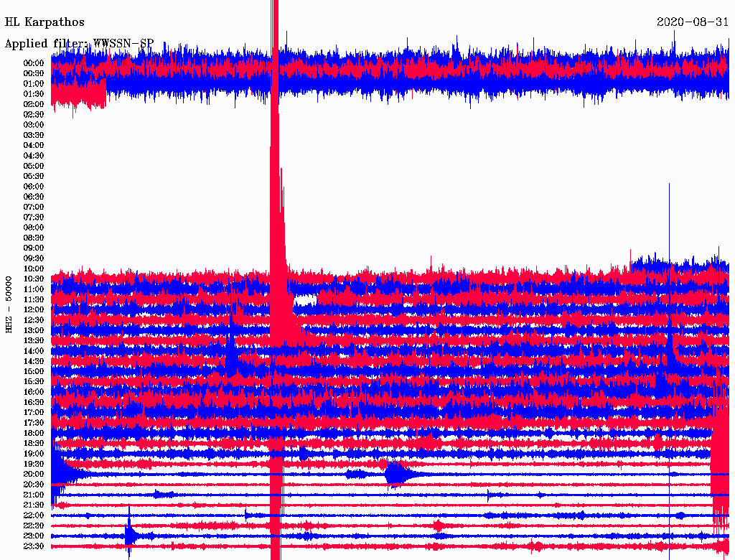
Task: Click the station title 'HL Karpathos'
Action: pos(45,22)
